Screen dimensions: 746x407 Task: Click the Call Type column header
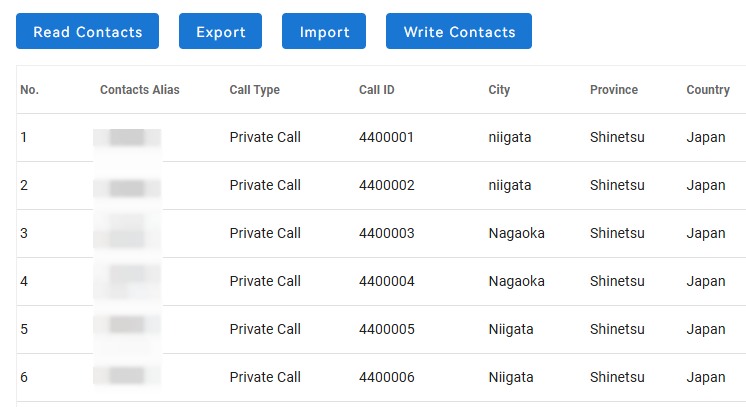point(255,90)
